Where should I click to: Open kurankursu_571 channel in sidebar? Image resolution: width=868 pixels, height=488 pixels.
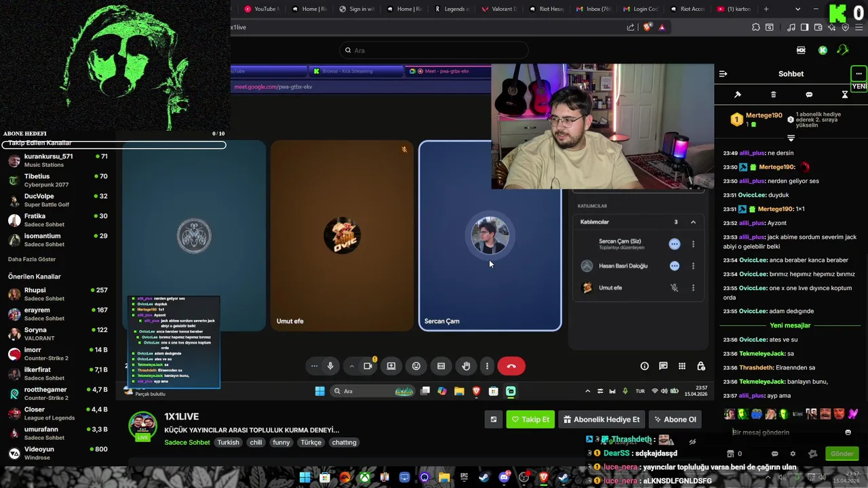[x=58, y=161]
